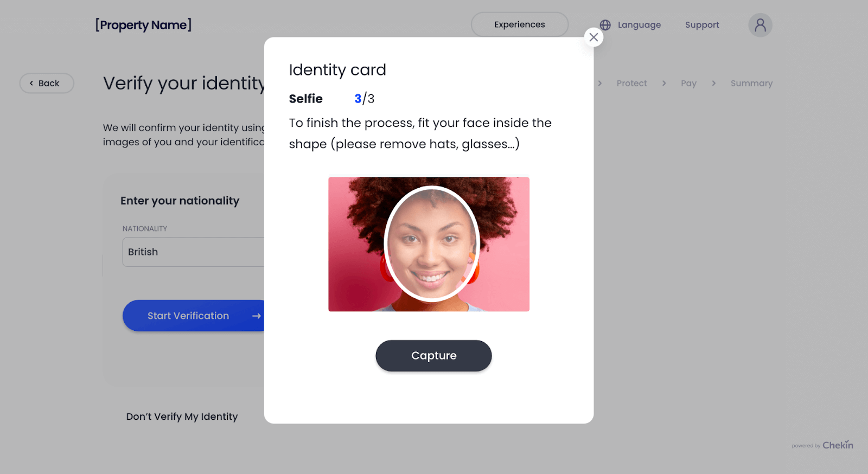Screen dimensions: 868x474
Task: Click the arrow icon on Start Verification
Action: coord(257,316)
